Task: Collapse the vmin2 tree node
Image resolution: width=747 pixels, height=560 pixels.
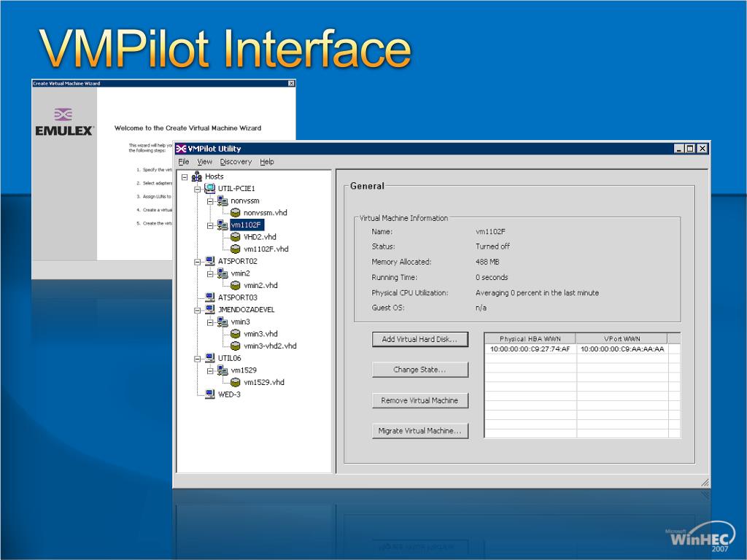Action: (210, 274)
